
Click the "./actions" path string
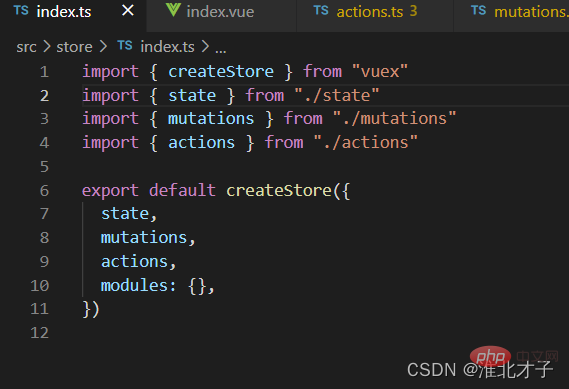pos(365,143)
